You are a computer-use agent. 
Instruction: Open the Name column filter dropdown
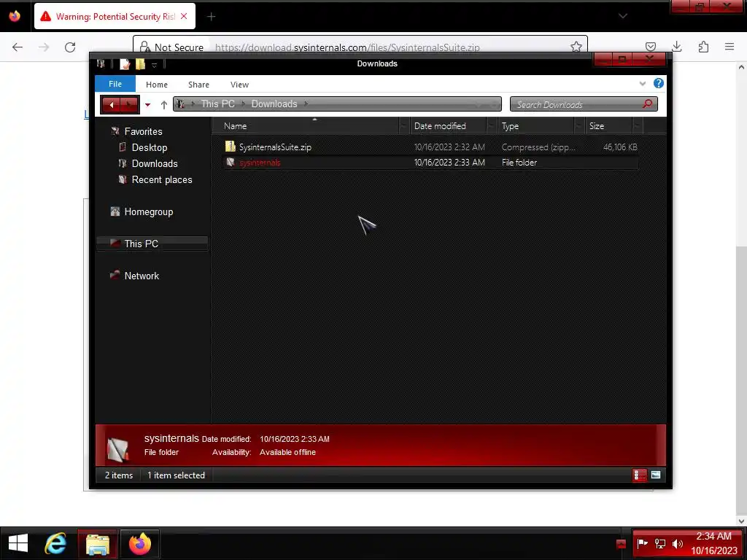tap(404, 126)
